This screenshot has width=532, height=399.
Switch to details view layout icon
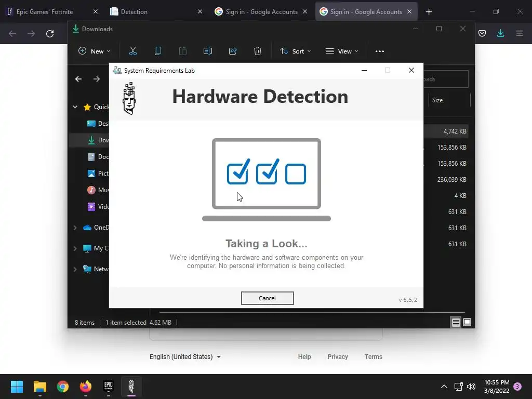(456, 322)
